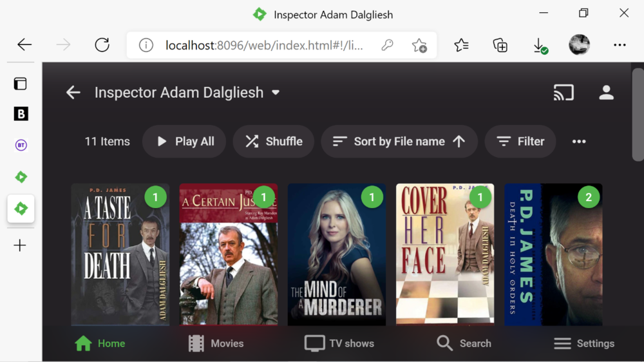Switch to the BT vertical tab
This screenshot has width=644, height=362.
[21, 145]
